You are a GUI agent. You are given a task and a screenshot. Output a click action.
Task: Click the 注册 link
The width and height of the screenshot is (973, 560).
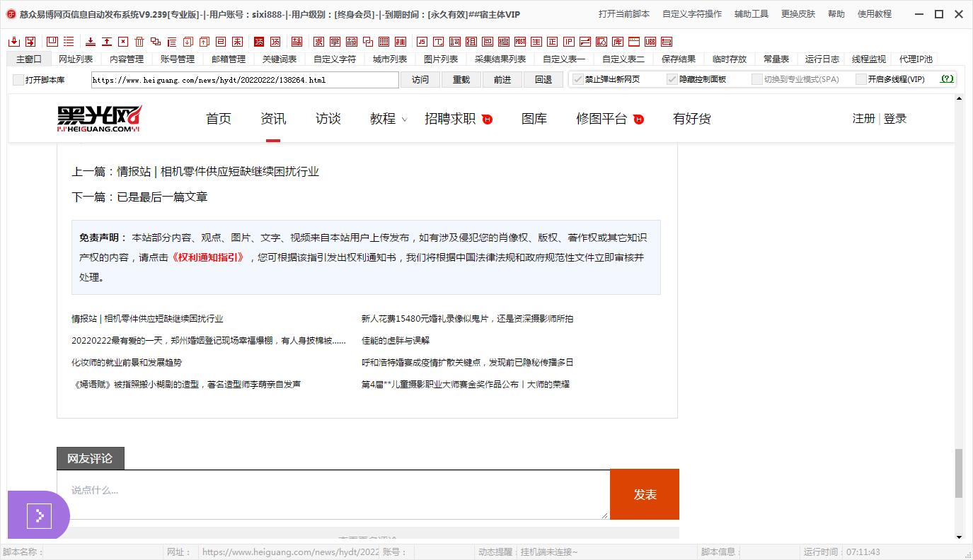[x=864, y=119]
